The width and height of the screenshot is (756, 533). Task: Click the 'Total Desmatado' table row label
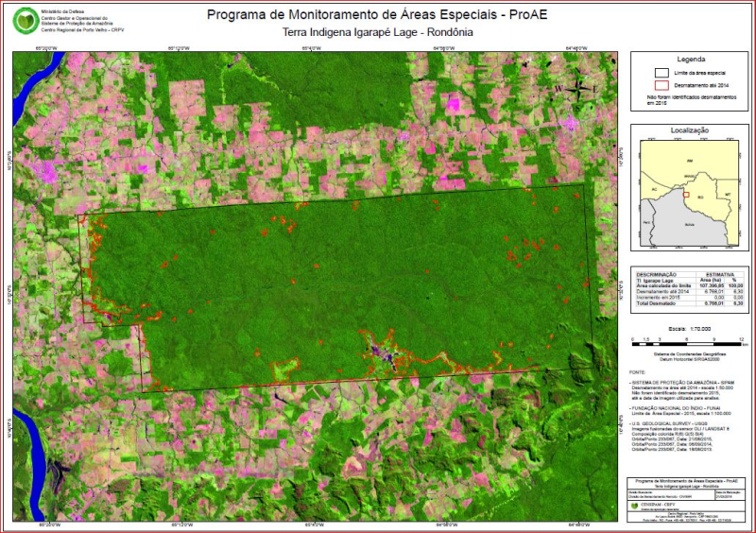[656, 303]
